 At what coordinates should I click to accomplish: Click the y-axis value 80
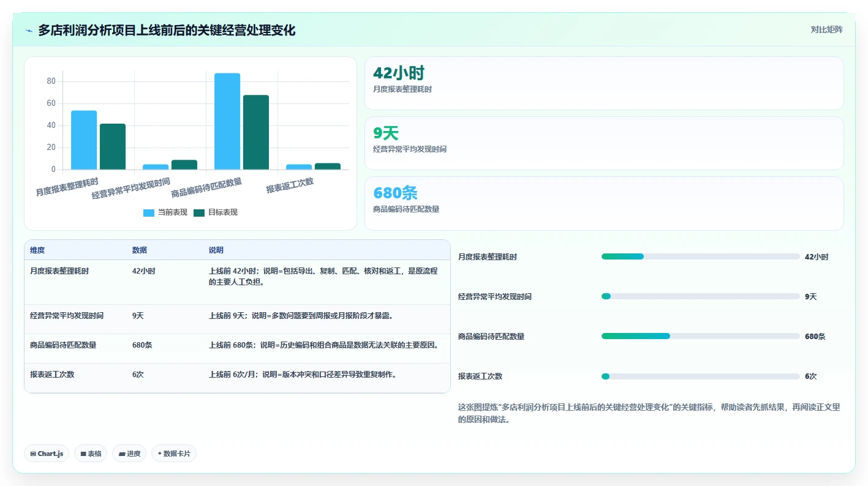point(51,81)
